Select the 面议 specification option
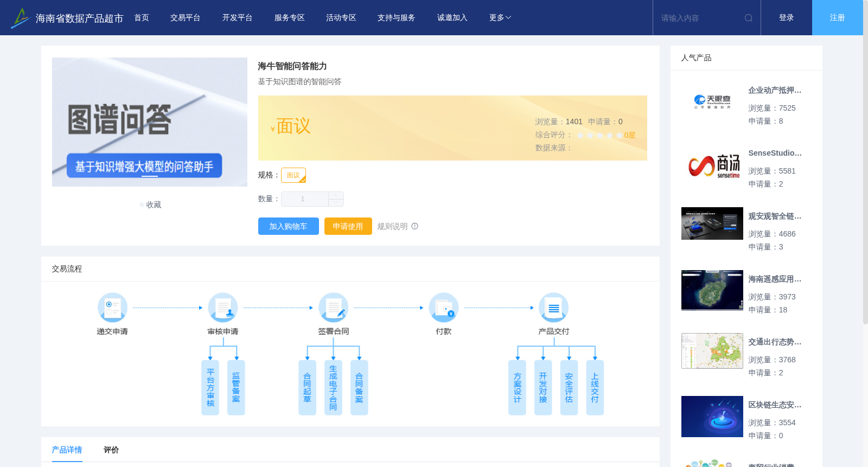 293,175
